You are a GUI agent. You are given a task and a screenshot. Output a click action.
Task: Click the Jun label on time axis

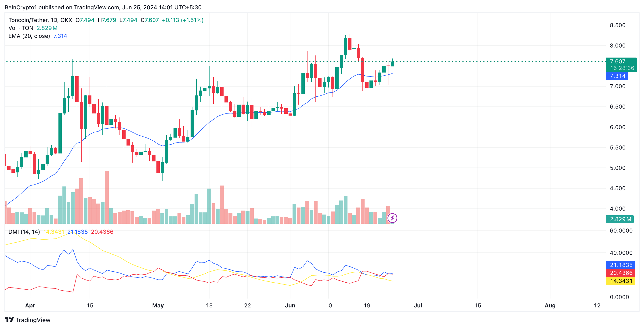click(x=290, y=306)
